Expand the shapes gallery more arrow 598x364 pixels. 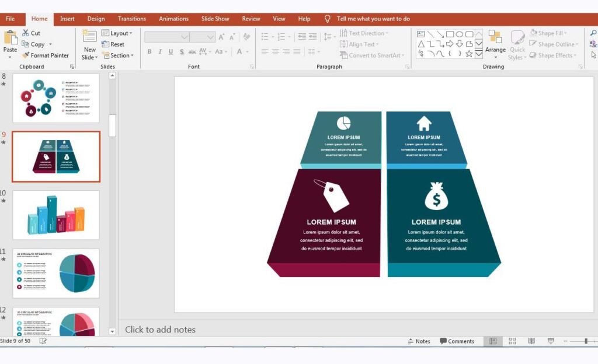click(479, 54)
